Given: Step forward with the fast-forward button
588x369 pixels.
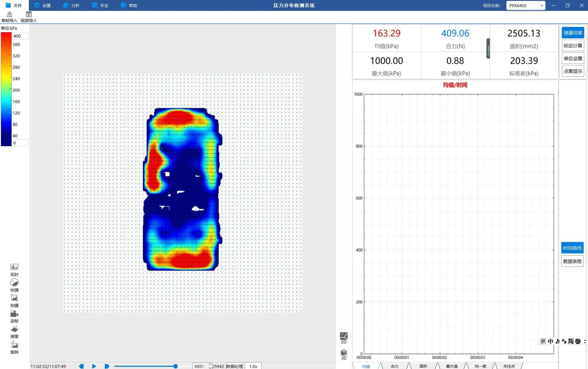Looking at the screenshot, I should coord(107,366).
